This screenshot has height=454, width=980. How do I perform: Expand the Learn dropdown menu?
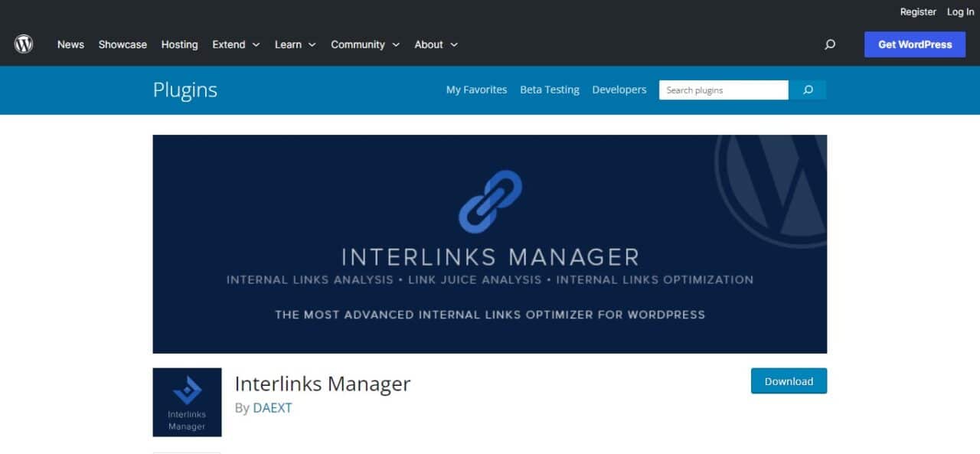(x=296, y=44)
